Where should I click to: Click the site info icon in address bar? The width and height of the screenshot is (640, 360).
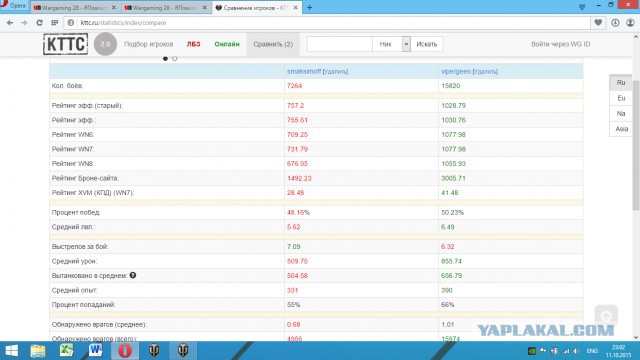tap(71, 23)
